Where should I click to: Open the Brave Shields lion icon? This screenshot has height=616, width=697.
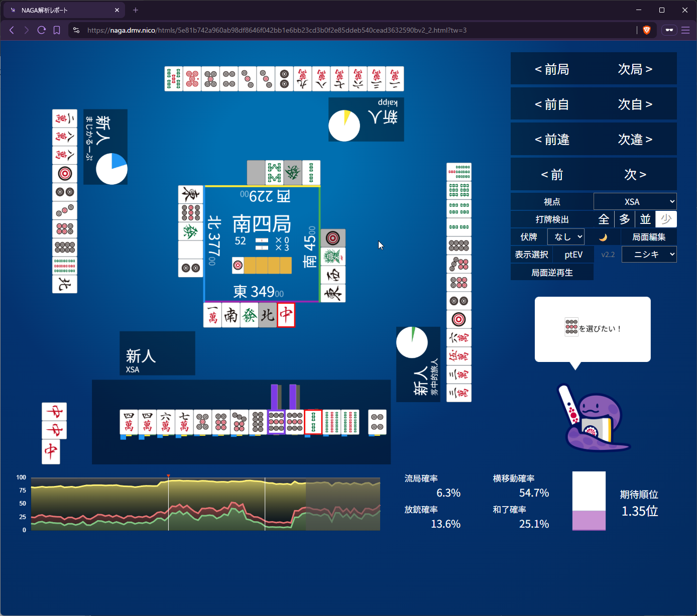point(647,30)
